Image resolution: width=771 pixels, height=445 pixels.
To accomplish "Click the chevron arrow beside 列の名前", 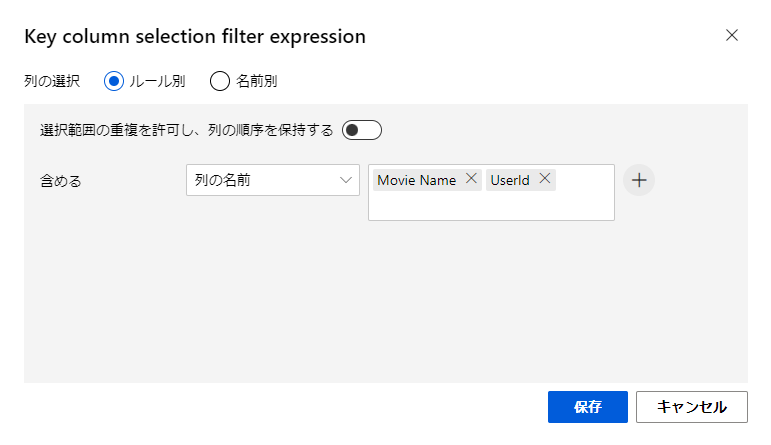I will (346, 180).
